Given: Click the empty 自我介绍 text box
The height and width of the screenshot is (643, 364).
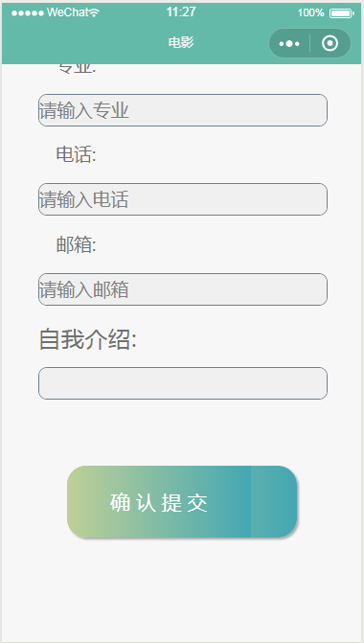Looking at the screenshot, I should click(x=183, y=383).
